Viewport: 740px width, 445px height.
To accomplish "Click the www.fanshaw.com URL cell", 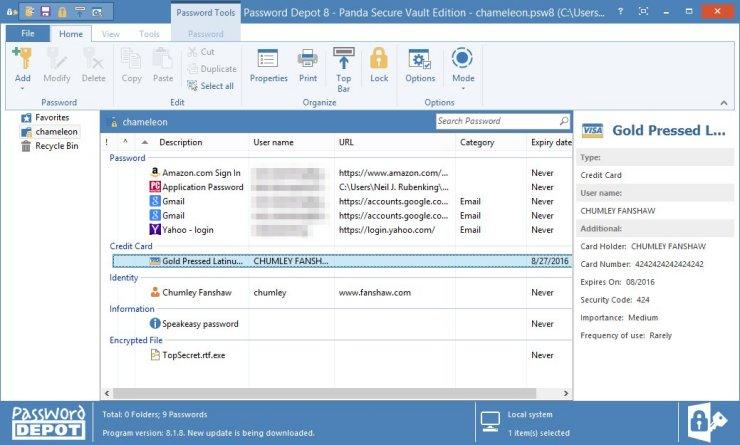I will [375, 293].
